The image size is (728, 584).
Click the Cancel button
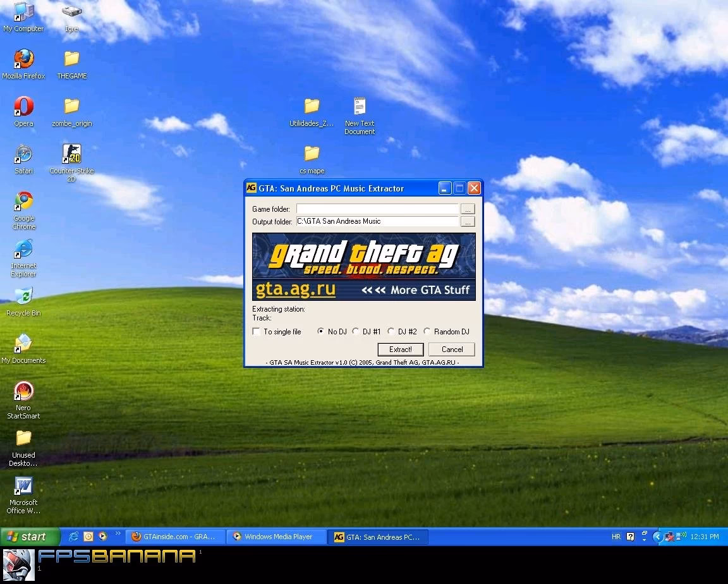pos(452,349)
